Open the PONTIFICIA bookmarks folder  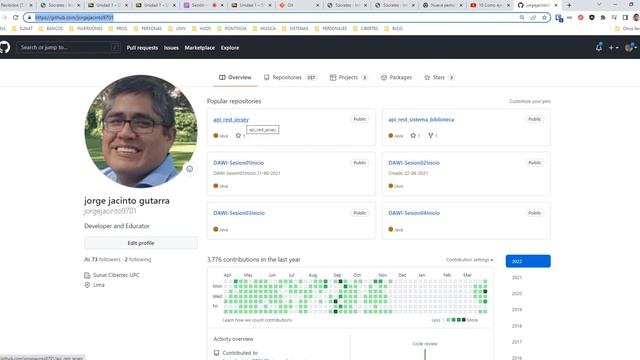(232, 29)
